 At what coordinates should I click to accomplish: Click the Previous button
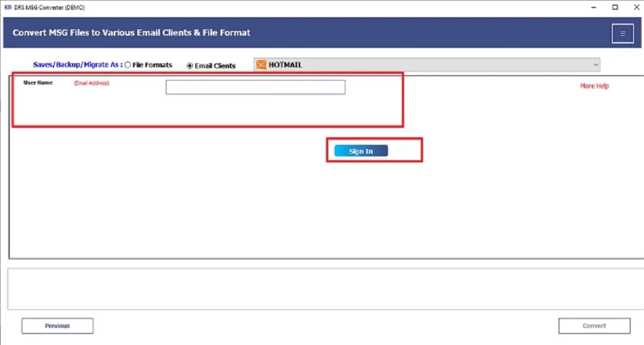point(57,325)
